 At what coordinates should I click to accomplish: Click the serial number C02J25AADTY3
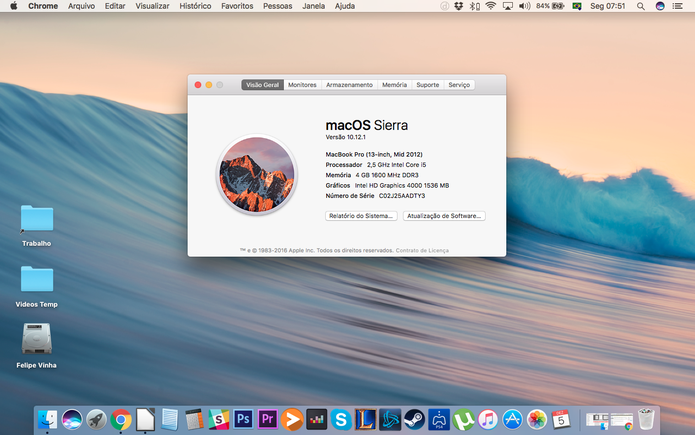coord(402,196)
